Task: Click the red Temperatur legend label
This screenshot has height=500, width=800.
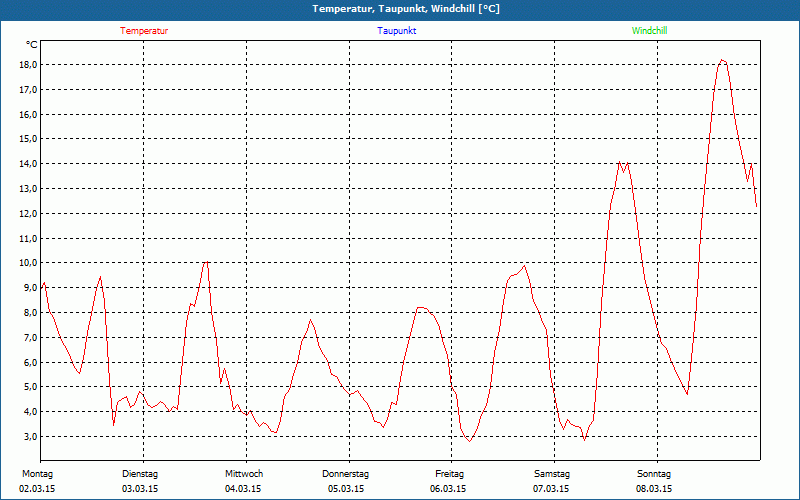Action: (x=144, y=31)
